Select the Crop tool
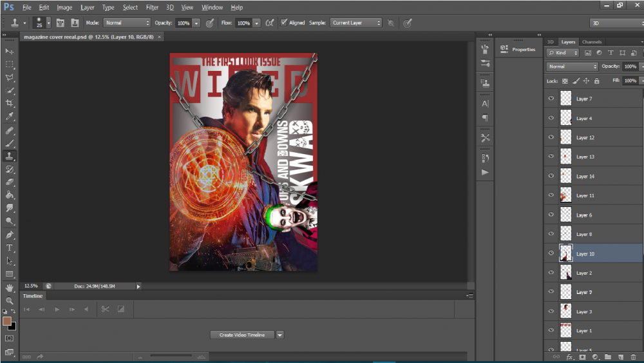The image size is (644, 363). [10, 103]
